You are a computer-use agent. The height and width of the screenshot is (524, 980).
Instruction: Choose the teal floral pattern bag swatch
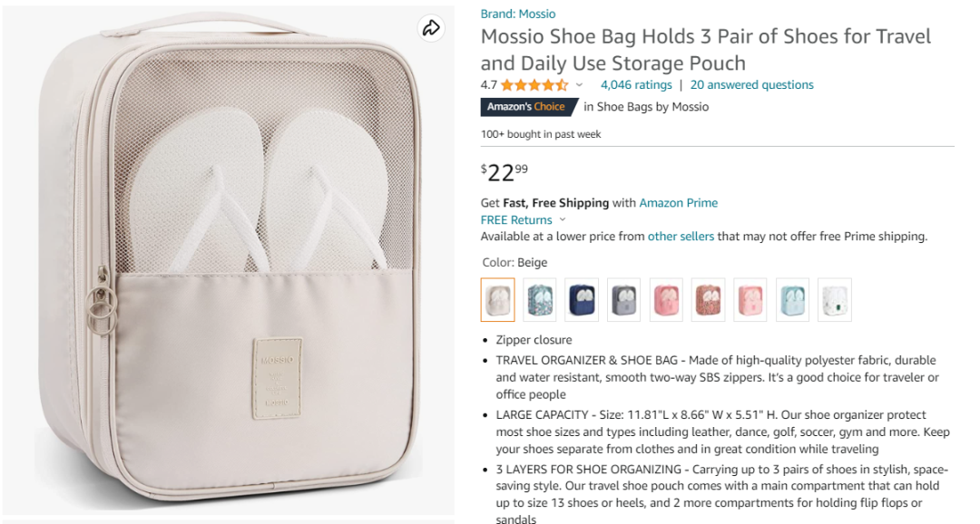[x=540, y=300]
